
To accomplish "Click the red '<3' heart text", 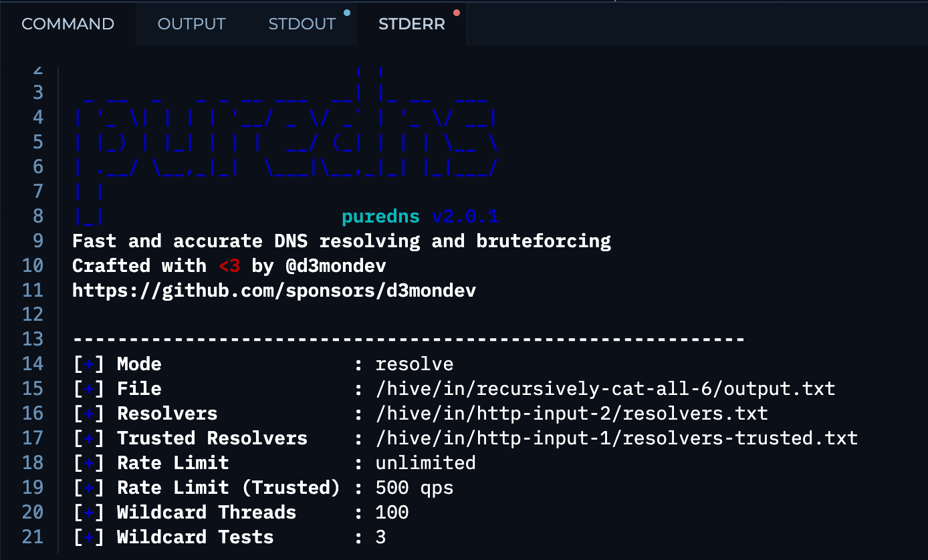I will [x=229, y=266].
